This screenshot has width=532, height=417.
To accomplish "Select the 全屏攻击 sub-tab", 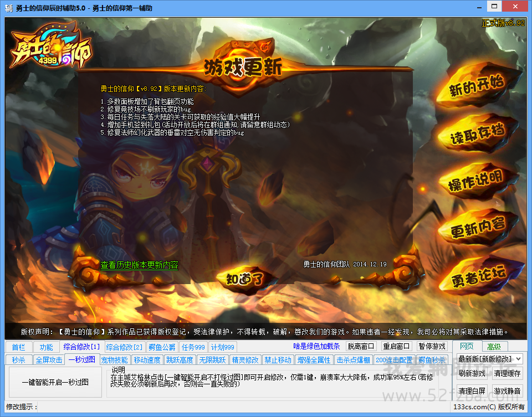I will [49, 360].
